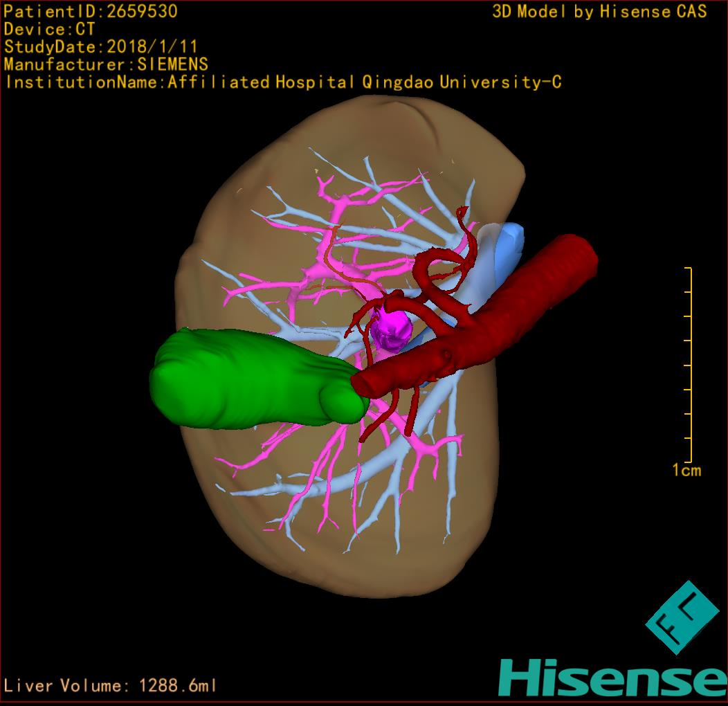Click the Manufacturer:SIEMENS text
Viewport: 728px width, 706px height.
(x=106, y=64)
